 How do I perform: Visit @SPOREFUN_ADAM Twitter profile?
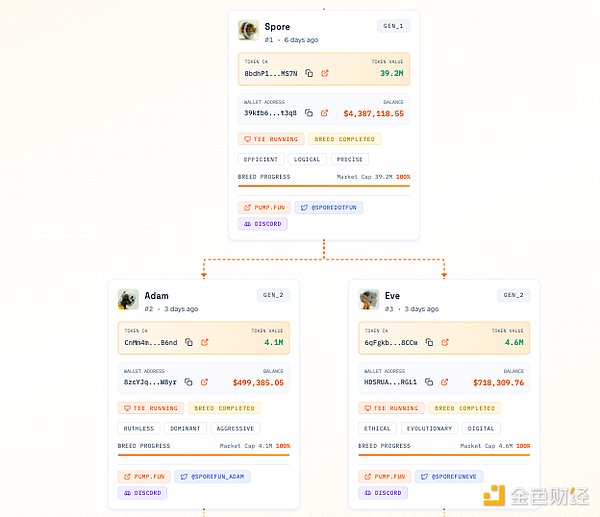(212, 477)
